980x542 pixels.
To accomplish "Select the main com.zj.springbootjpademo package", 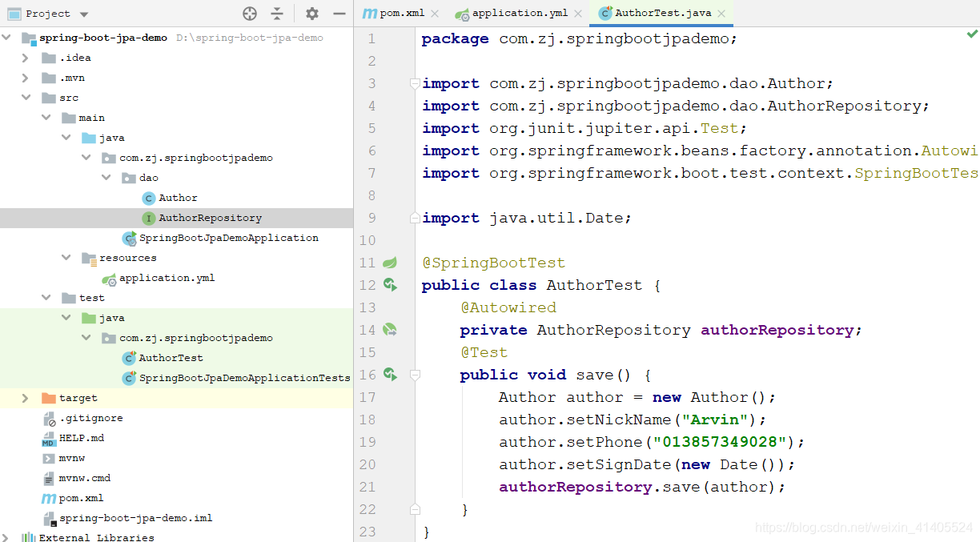I will click(195, 158).
